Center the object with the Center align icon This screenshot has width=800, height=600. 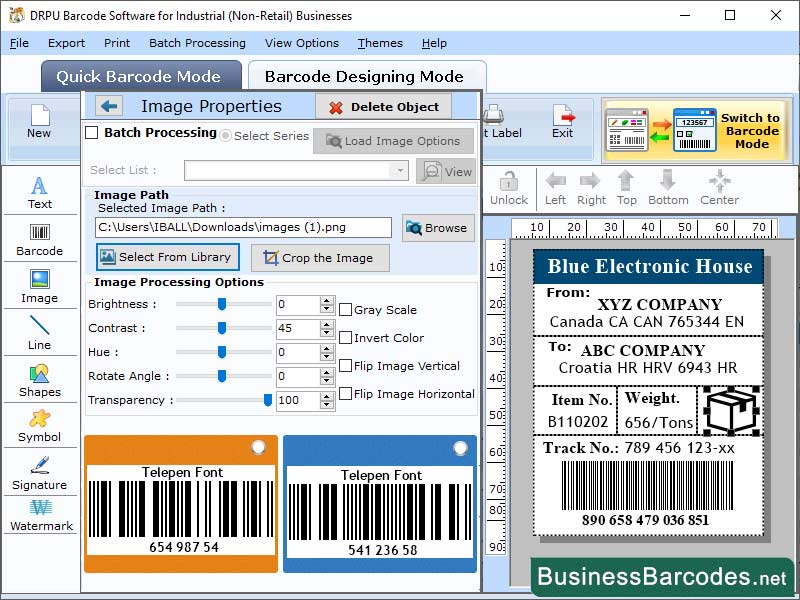pyautogui.click(x=719, y=180)
